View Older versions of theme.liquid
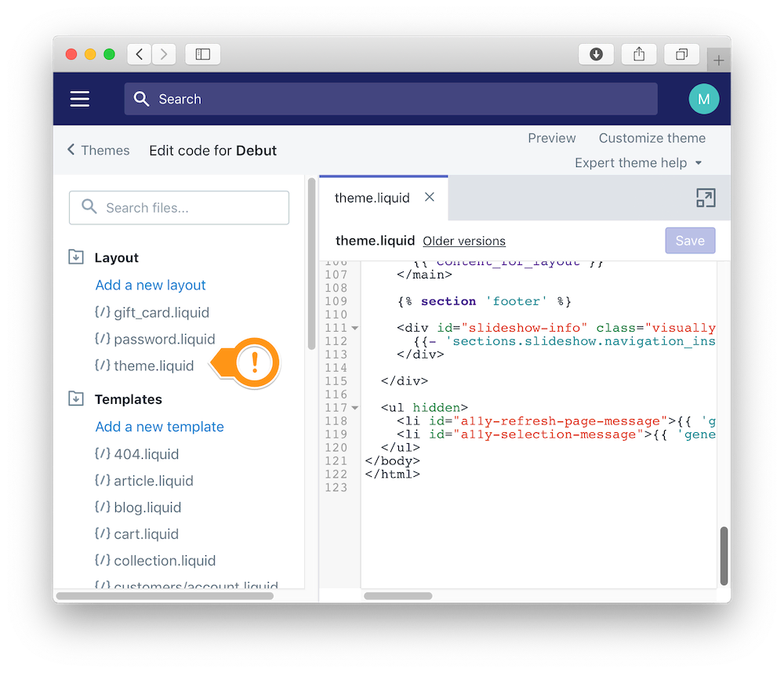Viewport: 784px width, 673px height. coord(464,241)
